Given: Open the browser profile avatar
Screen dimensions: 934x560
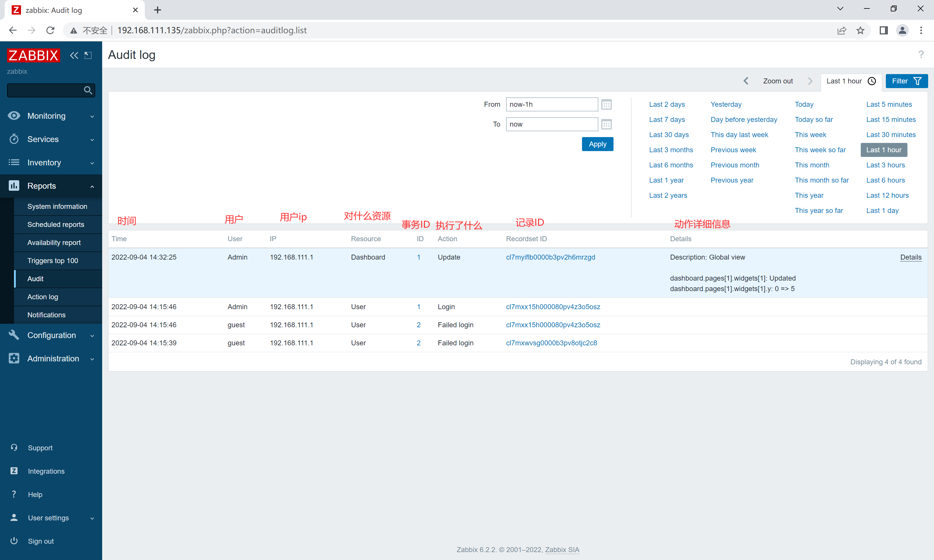Looking at the screenshot, I should click(x=902, y=30).
